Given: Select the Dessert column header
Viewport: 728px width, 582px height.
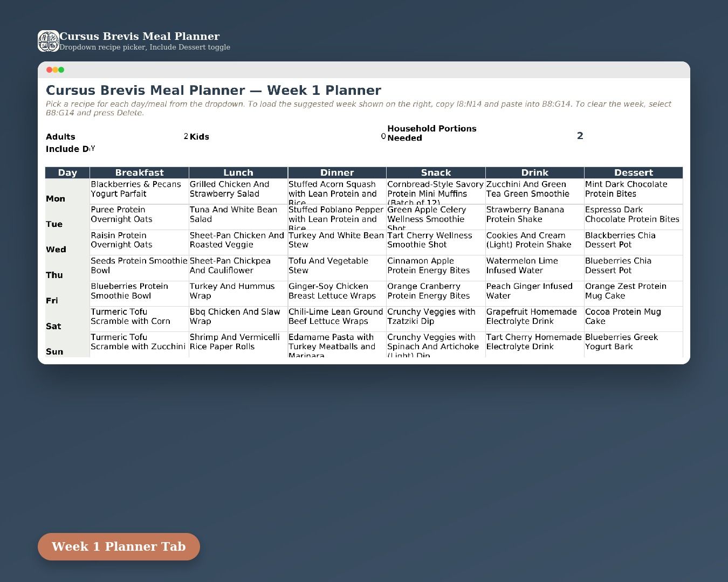Looking at the screenshot, I should coord(634,172).
